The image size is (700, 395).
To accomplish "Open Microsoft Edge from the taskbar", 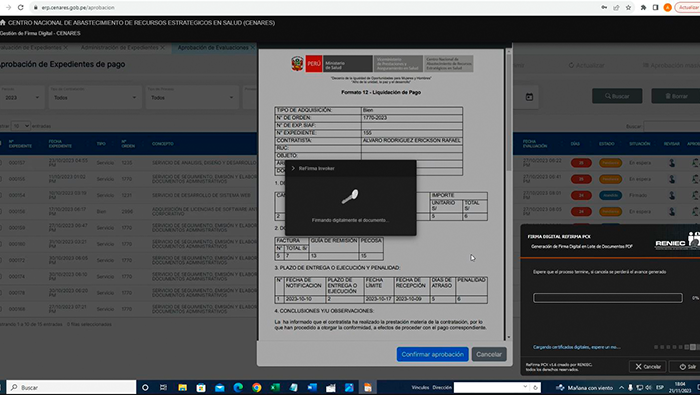I will tap(238, 387).
